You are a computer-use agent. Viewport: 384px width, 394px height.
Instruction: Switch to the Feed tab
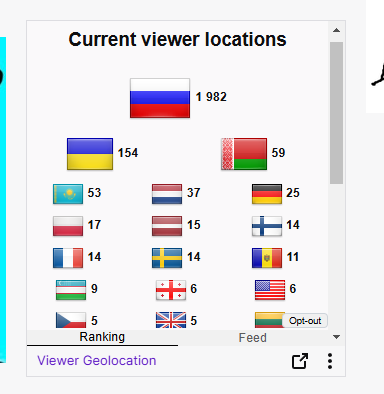[x=253, y=337]
